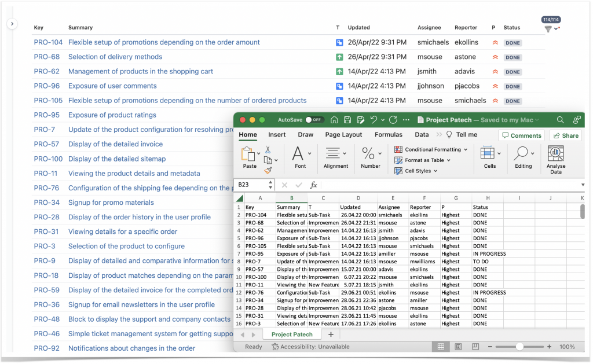This screenshot has width=593, height=364.
Task: Open the Insert ribbon tab
Action: 277,134
